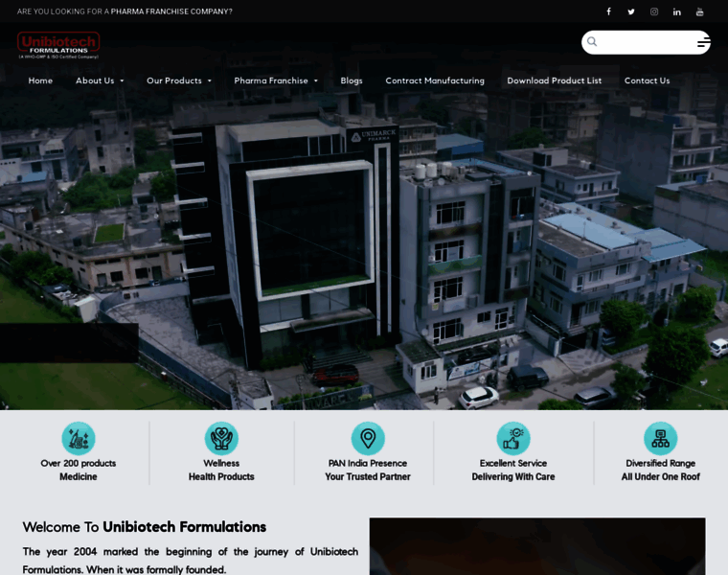This screenshot has height=575, width=728.
Task: Click the Welcome To Unibiotech Formulations heading
Action: coord(145,527)
